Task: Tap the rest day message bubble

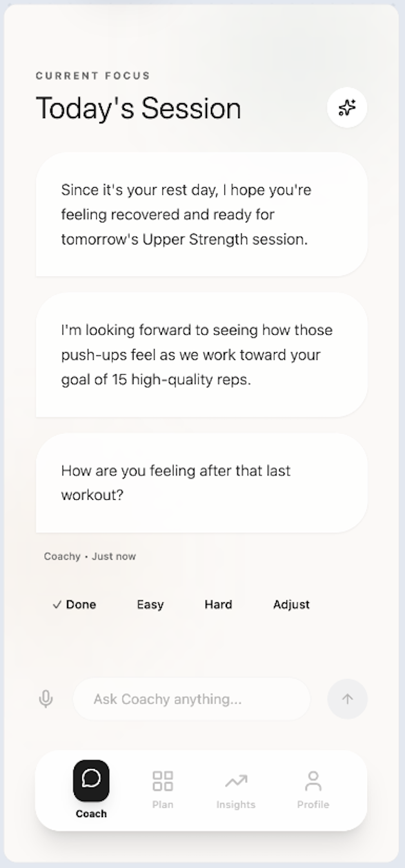Action: [x=201, y=215]
